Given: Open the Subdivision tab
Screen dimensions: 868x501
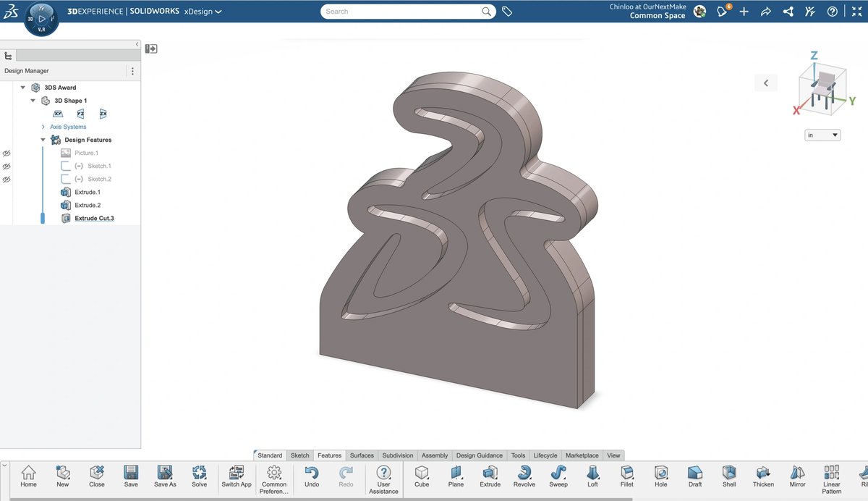Looking at the screenshot, I should click(x=398, y=455).
